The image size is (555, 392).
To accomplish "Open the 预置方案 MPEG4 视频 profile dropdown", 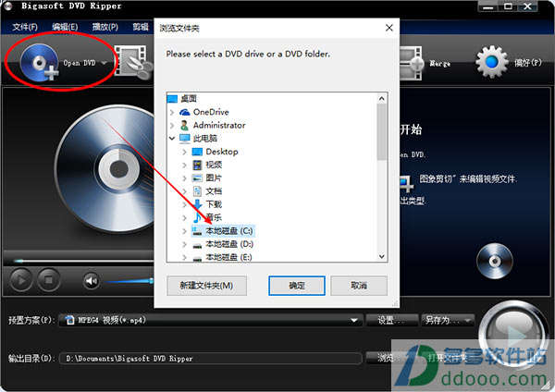I will point(211,320).
